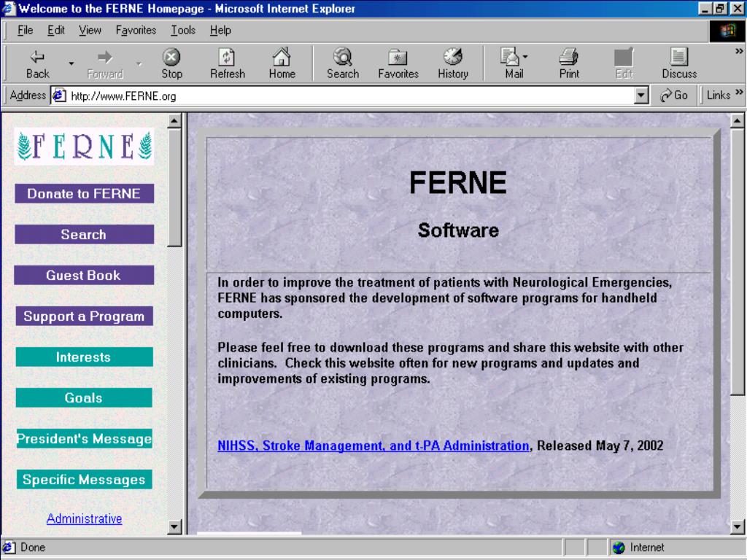Viewport: 747px width, 560px height.
Task: Open the Discuss toolbar button
Action: [x=679, y=64]
